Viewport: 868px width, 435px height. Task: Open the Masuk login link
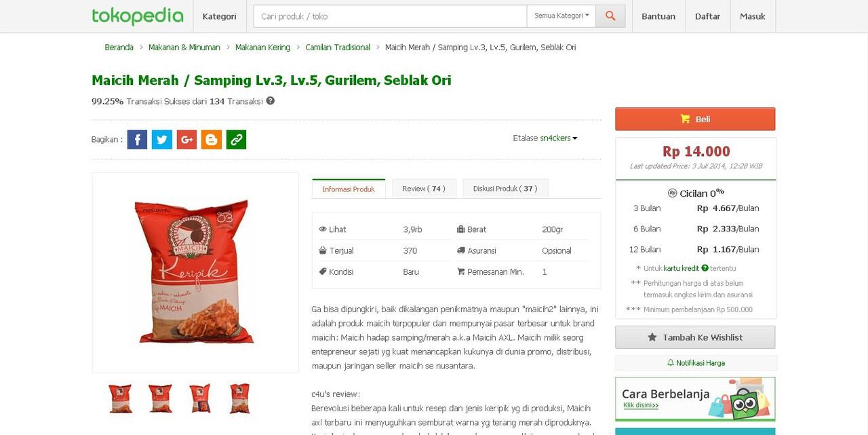(x=753, y=16)
